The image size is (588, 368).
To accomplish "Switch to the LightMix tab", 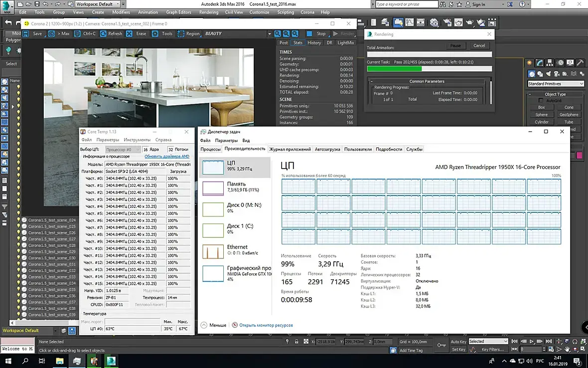I will pyautogui.click(x=345, y=43).
